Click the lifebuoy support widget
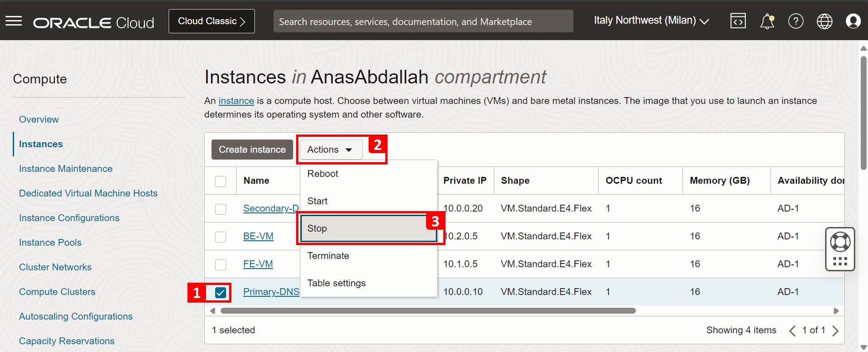 click(x=840, y=249)
